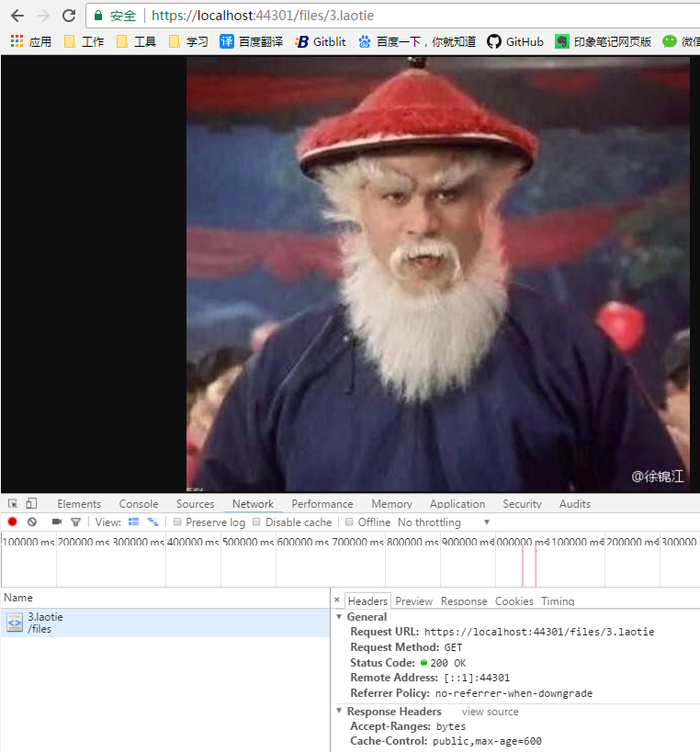Viewport: 700px width, 752px height.
Task: Open the 百度翻译 bookmark
Action: [251, 41]
